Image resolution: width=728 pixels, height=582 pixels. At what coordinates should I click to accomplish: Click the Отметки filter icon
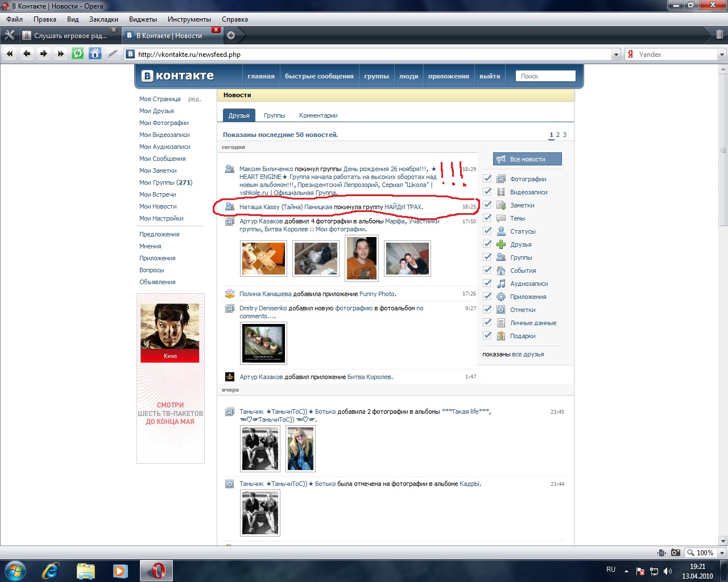click(501, 310)
